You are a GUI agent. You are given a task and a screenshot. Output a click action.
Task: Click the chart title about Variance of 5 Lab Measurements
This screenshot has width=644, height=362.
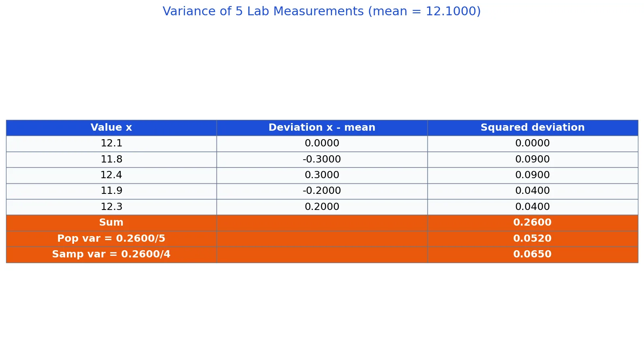(x=322, y=11)
